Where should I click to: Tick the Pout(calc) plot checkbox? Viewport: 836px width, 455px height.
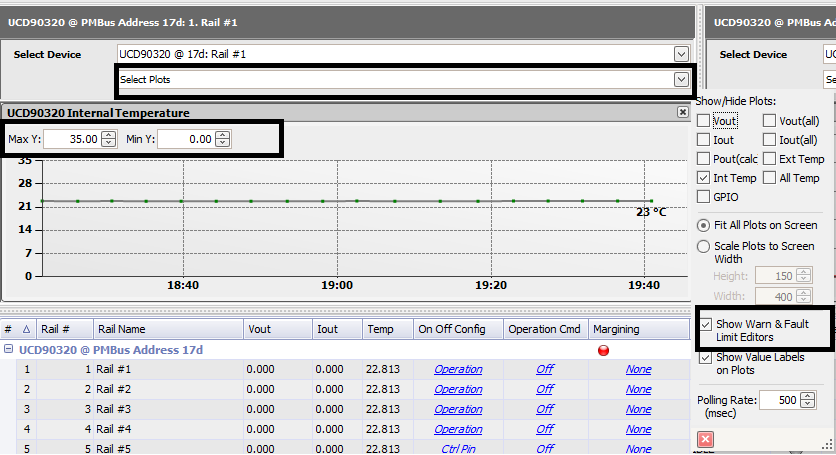click(x=703, y=159)
